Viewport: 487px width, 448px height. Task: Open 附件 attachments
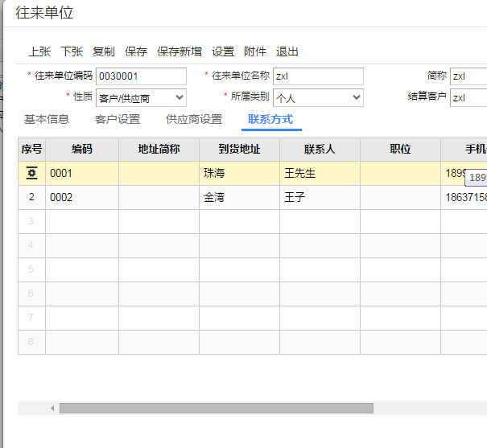pos(255,51)
